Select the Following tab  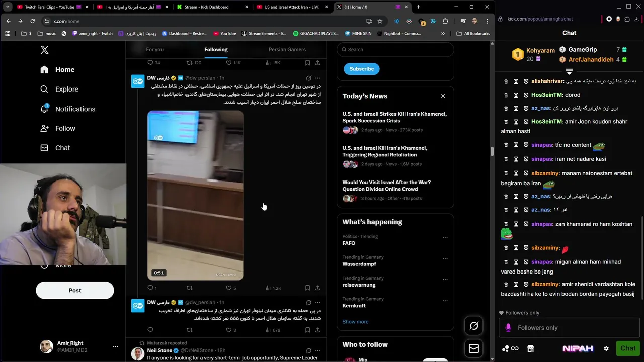click(216, 49)
